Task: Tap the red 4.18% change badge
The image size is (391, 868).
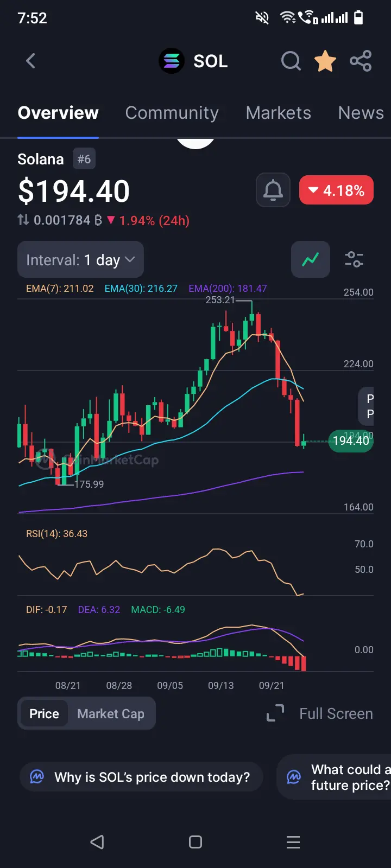Action: click(x=336, y=190)
